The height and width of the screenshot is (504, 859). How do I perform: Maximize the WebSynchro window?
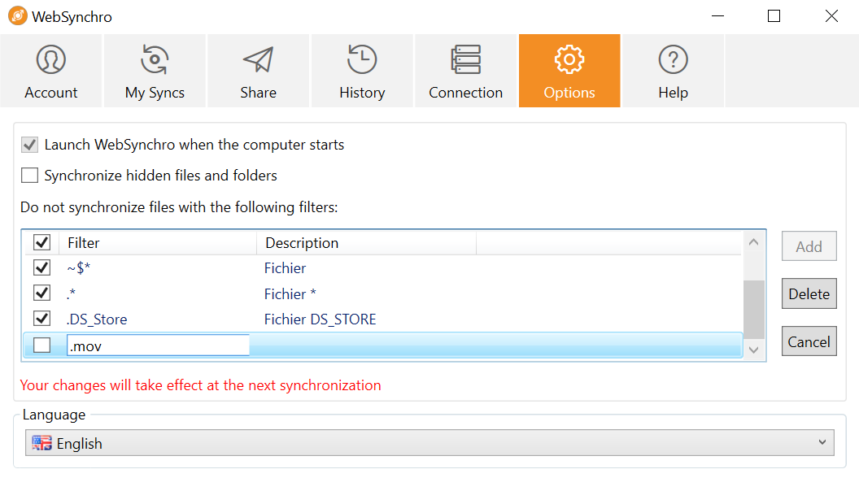pos(774,16)
